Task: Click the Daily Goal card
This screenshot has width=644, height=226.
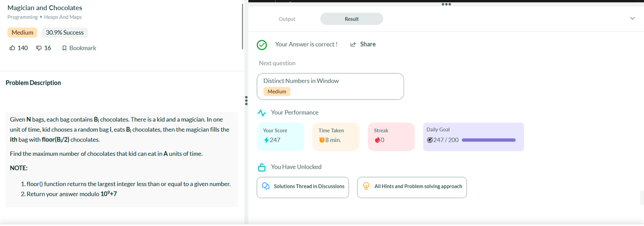Action: click(x=473, y=137)
